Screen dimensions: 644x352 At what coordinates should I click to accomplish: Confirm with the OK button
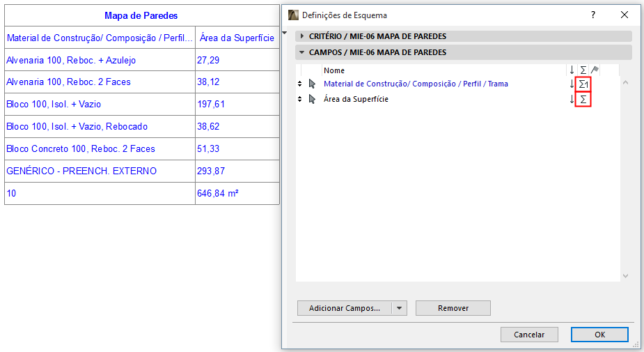[x=599, y=335]
